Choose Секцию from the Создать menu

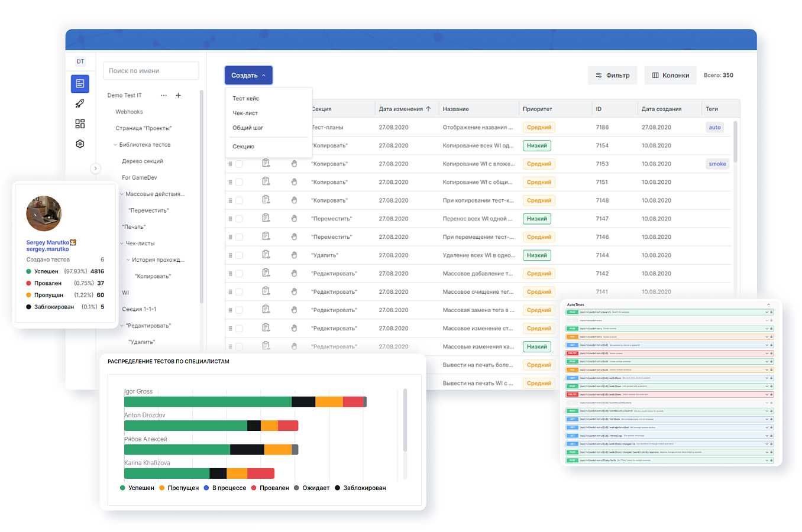(x=244, y=147)
